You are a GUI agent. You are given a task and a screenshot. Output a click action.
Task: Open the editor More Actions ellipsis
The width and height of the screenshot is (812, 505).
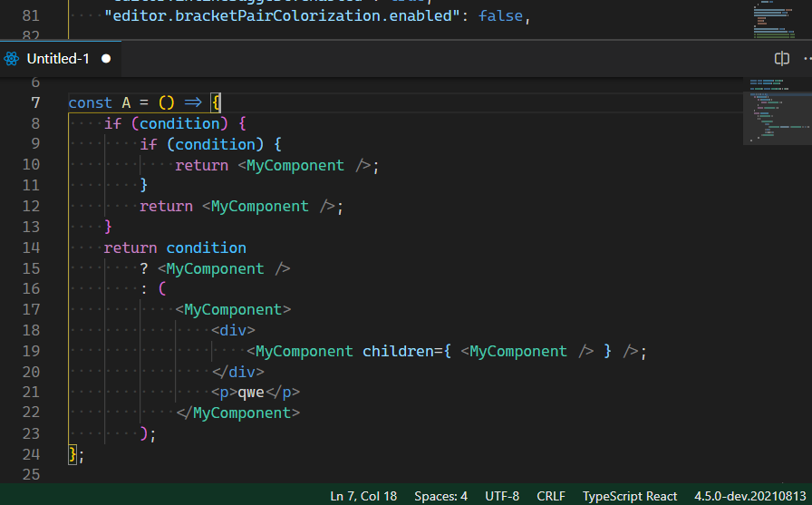(x=807, y=59)
